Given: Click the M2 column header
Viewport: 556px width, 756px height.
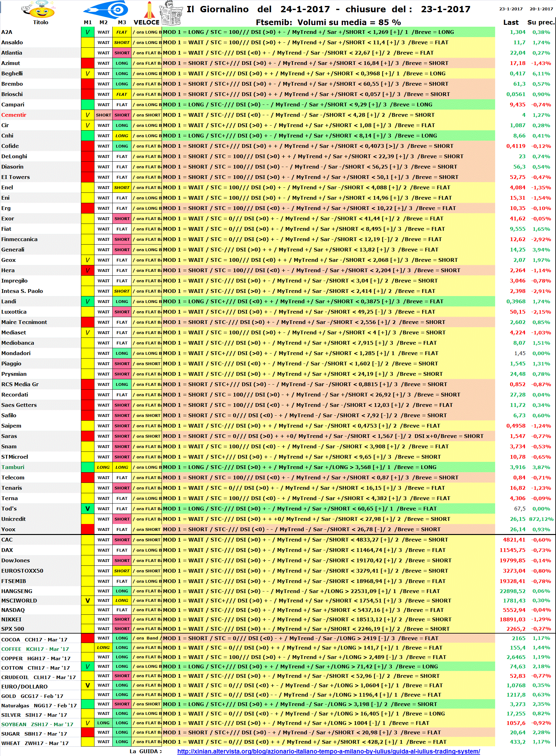Looking at the screenshot, I should pos(104,22).
